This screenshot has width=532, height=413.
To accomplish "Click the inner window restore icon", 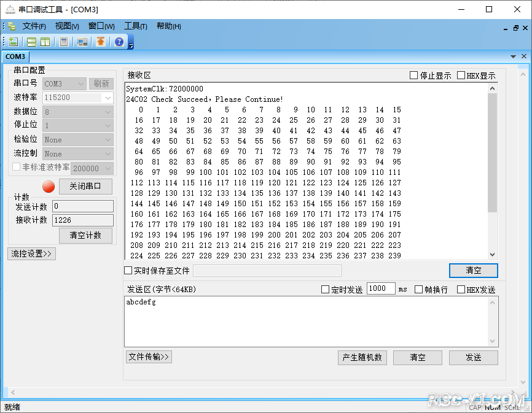I will point(515,28).
